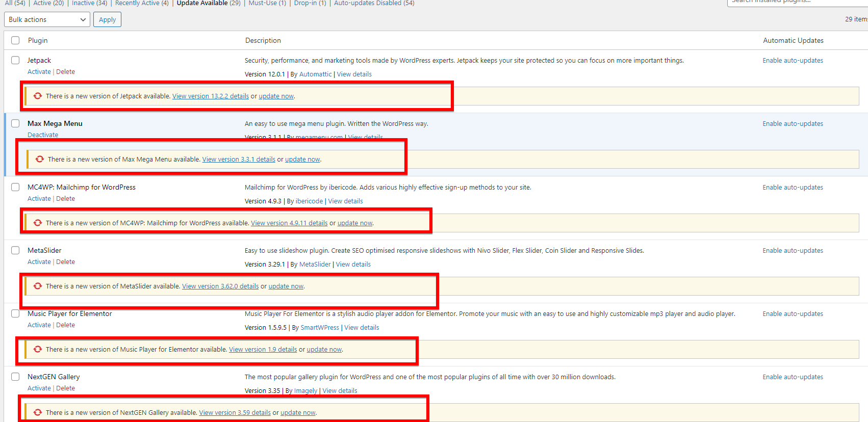This screenshot has width=868, height=422.
Task: Activate the MetaSlider plugin
Action: pyautogui.click(x=39, y=262)
